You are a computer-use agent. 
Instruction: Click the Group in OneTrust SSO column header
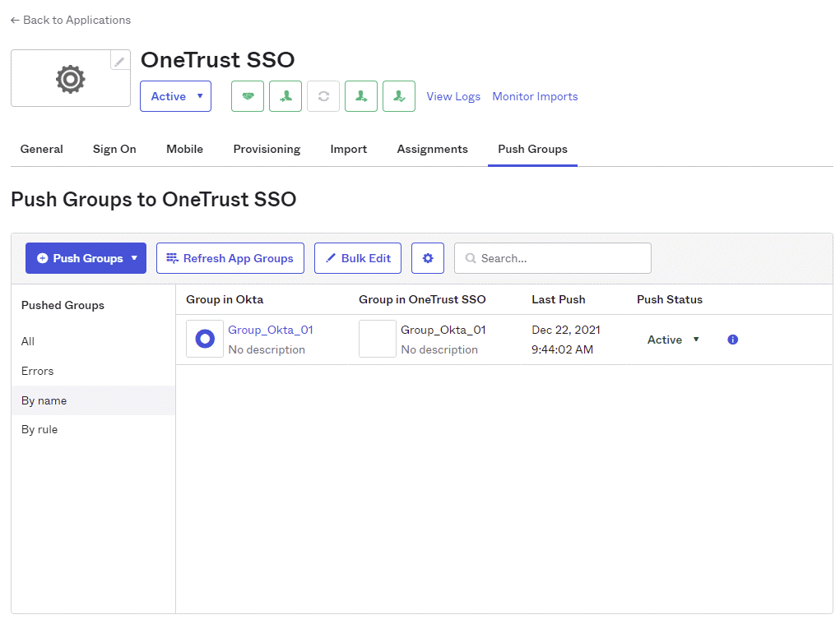click(422, 300)
